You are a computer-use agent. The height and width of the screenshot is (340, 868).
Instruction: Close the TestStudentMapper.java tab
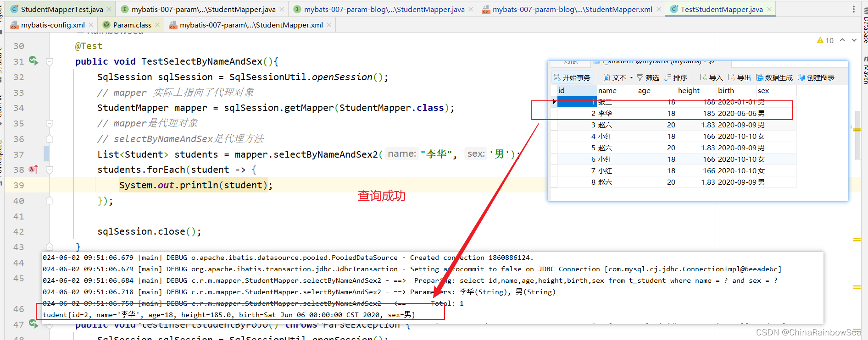(x=769, y=9)
